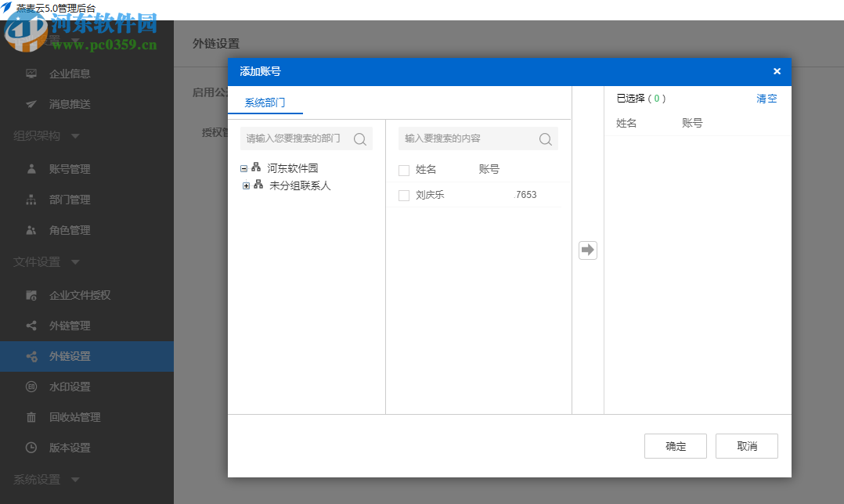Click the 清空 link to clear selection

(766, 98)
